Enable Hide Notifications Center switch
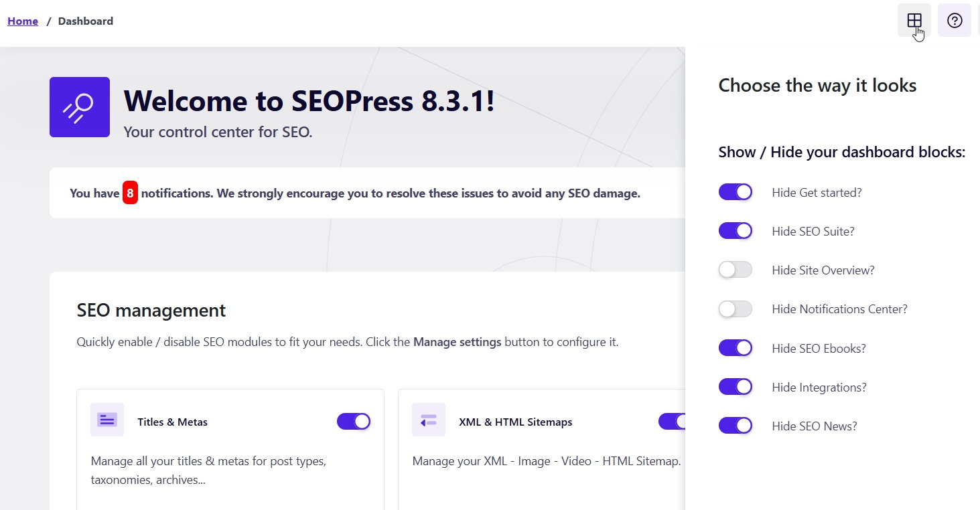Screen dimensions: 980x510 [x=735, y=309]
